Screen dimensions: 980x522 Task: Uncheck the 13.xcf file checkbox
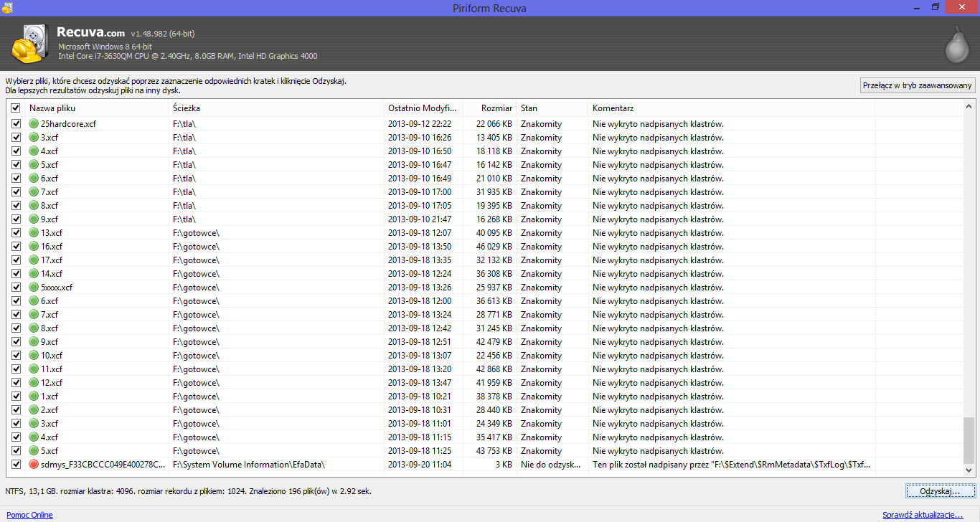(x=16, y=233)
